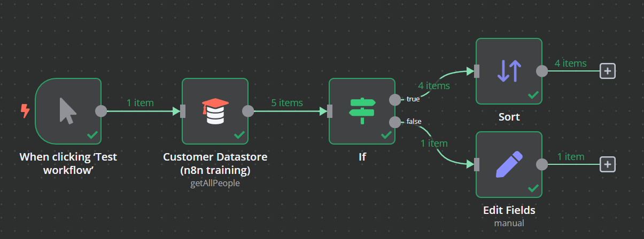Screen dimensions: 644x239
Task: Open the Edit Fields pencil node
Action: click(509, 164)
